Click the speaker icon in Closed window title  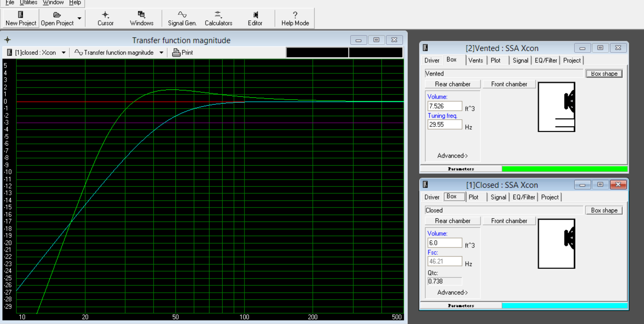pos(425,184)
